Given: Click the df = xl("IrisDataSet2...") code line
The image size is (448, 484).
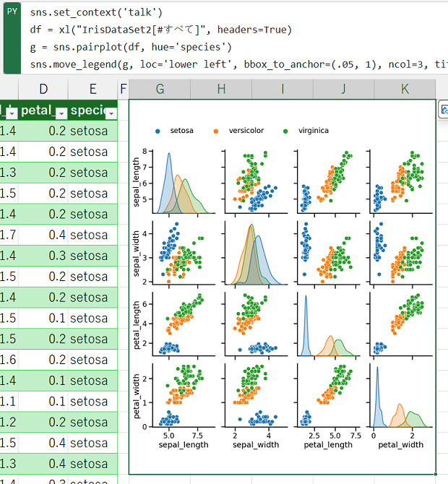Looking at the screenshot, I should pyautogui.click(x=161, y=30).
